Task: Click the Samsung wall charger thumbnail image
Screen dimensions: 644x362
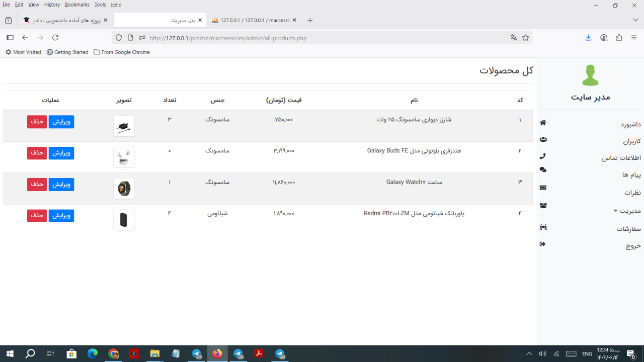Action: pyautogui.click(x=124, y=126)
